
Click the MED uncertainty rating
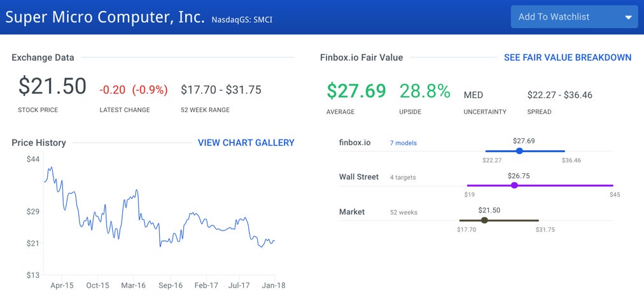click(x=473, y=95)
